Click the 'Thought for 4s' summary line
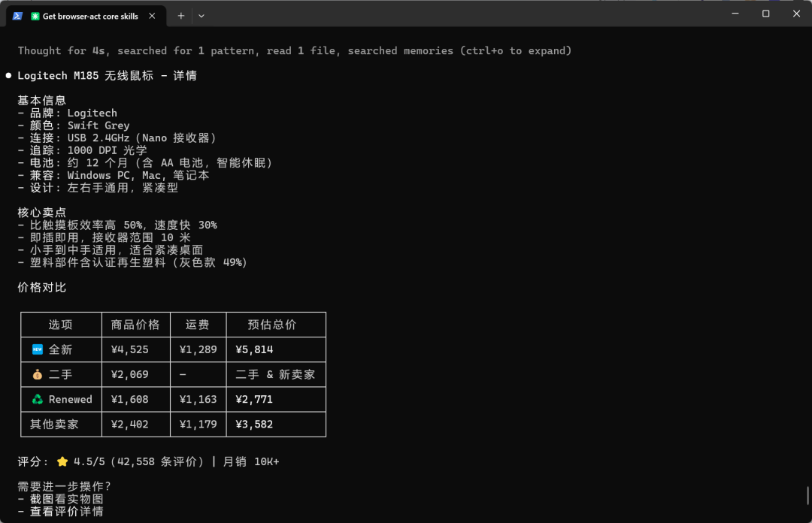Image resolution: width=812 pixels, height=523 pixels. click(x=295, y=51)
